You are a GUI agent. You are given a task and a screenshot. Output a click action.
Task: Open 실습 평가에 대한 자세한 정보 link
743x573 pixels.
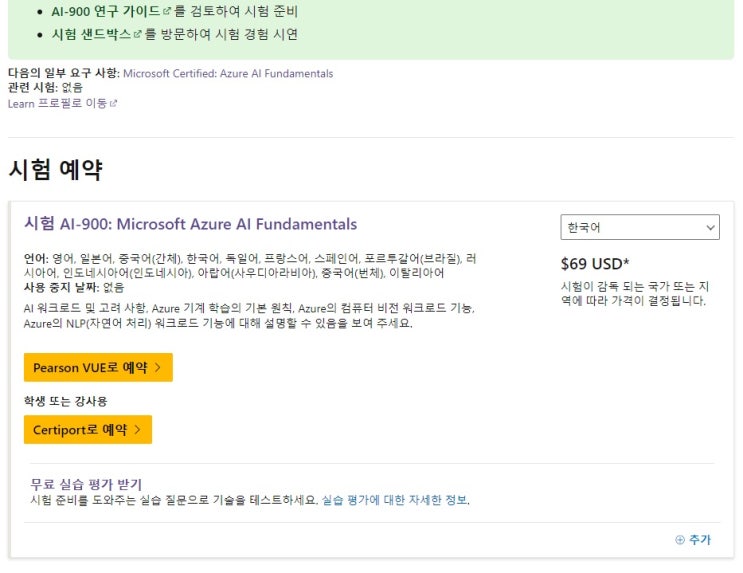(395, 500)
